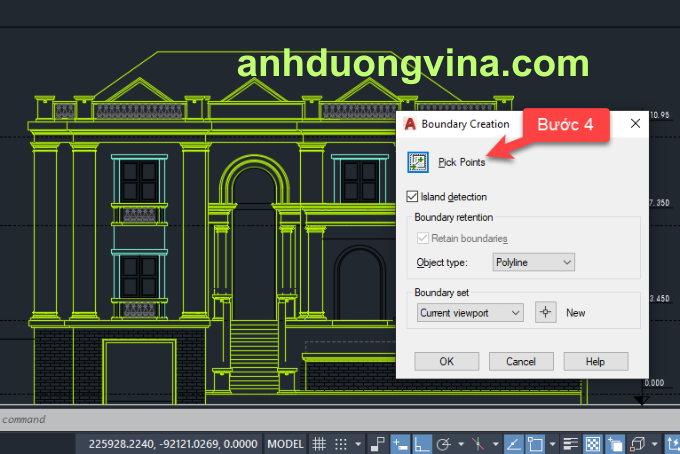The width and height of the screenshot is (680, 454).
Task: Open Help for Boundary Creation
Action: (x=595, y=361)
